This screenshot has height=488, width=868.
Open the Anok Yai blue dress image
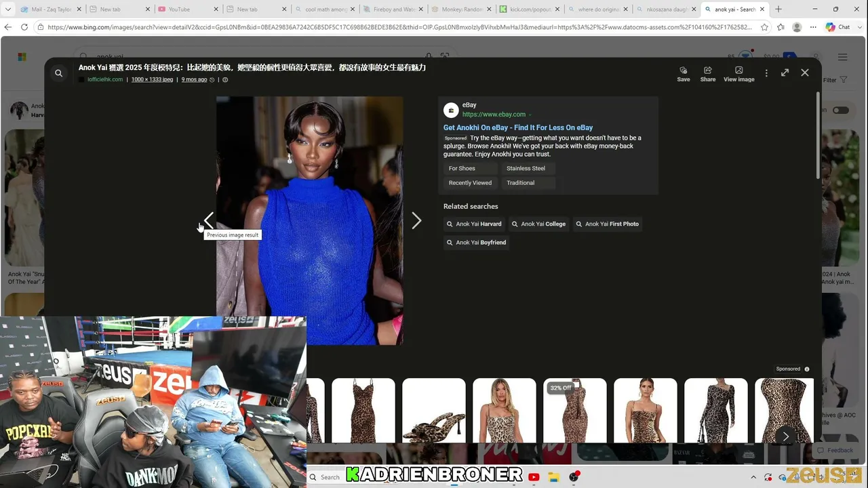310,220
